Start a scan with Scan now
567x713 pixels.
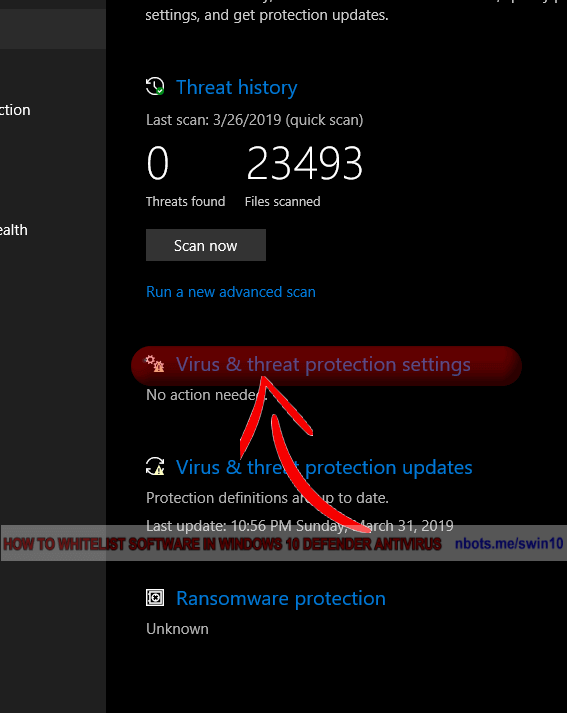(x=206, y=245)
